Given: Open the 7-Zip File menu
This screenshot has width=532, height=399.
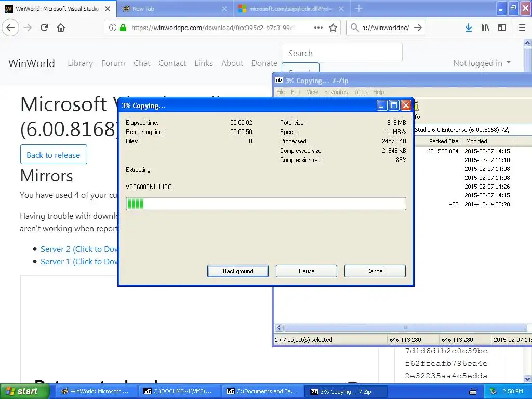Looking at the screenshot, I should click(281, 92).
